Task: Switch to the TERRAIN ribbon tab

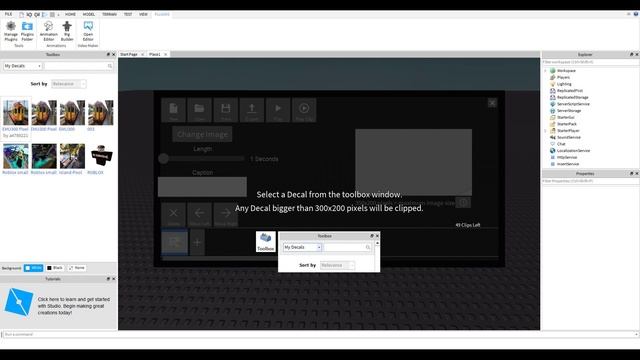Action: click(x=109, y=14)
